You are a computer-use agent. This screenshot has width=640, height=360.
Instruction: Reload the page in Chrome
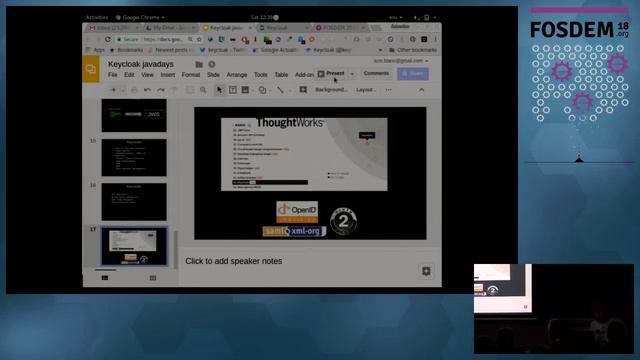click(108, 40)
